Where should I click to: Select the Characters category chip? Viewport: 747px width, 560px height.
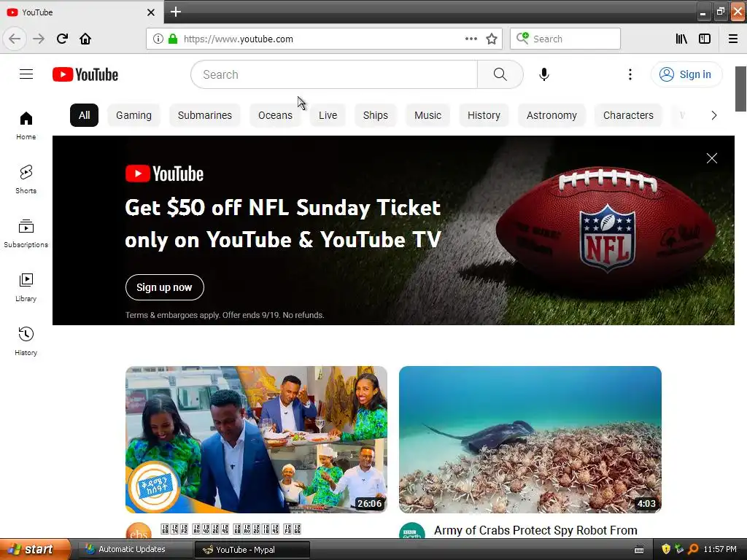(628, 115)
